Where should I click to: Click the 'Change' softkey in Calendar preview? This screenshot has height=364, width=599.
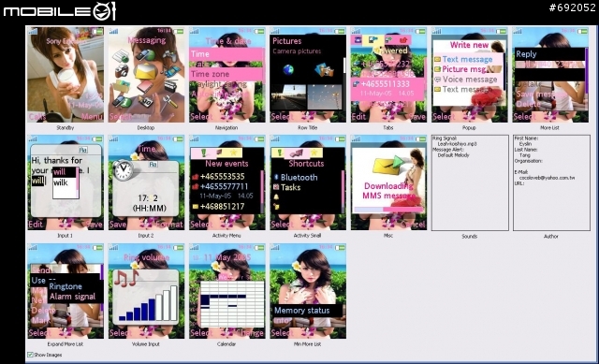point(251,333)
